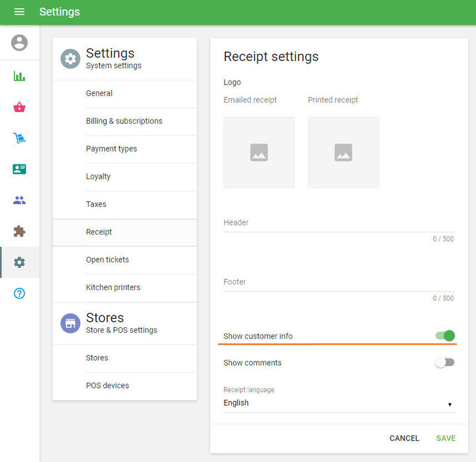
Task: Open the items shopping basket icon
Action: (20, 107)
